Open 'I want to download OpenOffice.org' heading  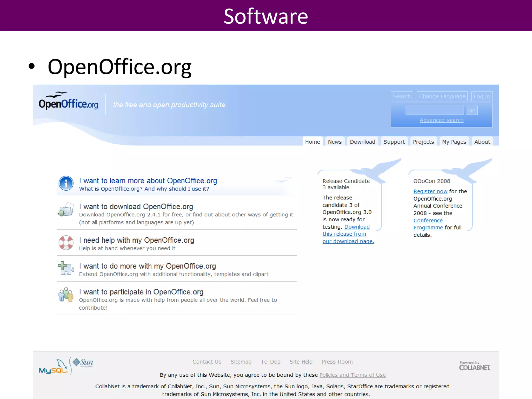click(x=136, y=207)
